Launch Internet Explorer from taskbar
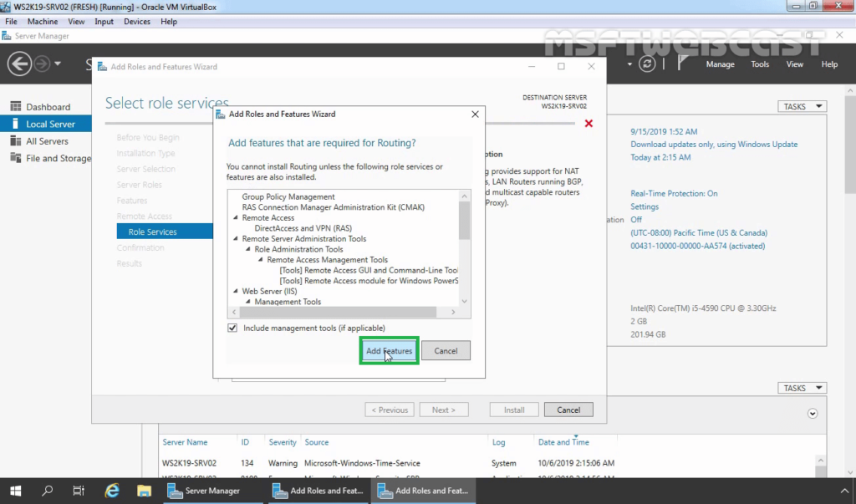 pos(112,491)
